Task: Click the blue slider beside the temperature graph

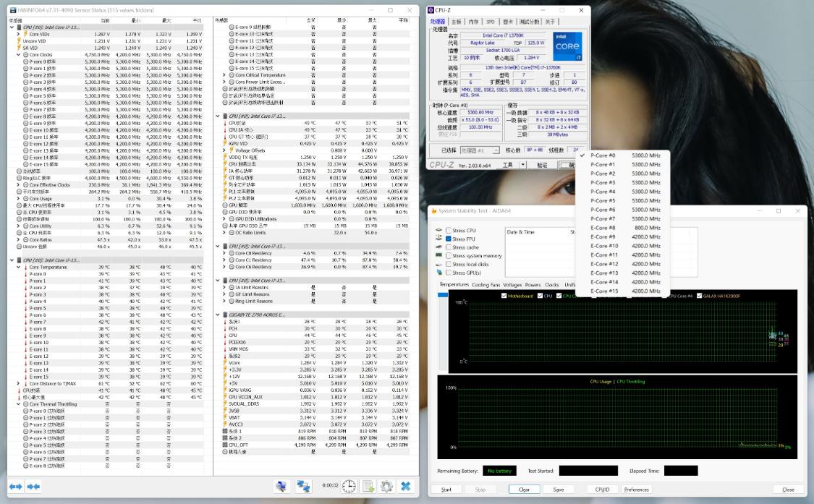Action: [x=441, y=296]
